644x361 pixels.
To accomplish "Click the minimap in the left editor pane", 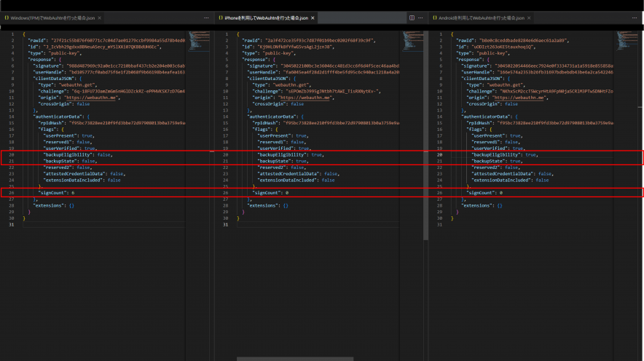I will 198,42.
